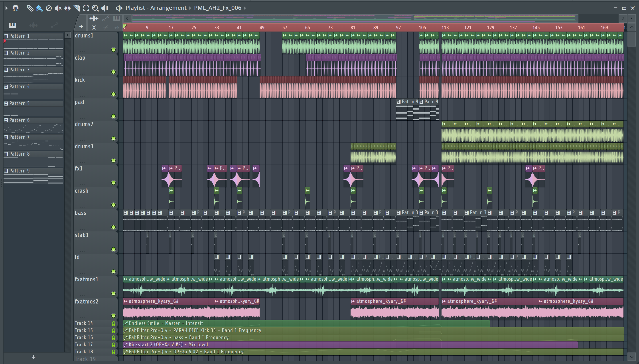Mute the ld track
This screenshot has height=364, width=639.
coord(113,271)
